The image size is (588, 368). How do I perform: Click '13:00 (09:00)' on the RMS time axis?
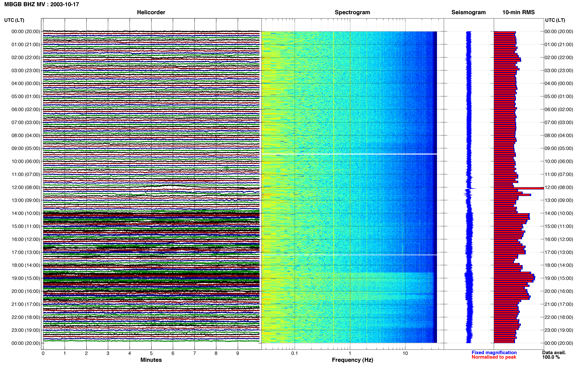tap(559, 200)
